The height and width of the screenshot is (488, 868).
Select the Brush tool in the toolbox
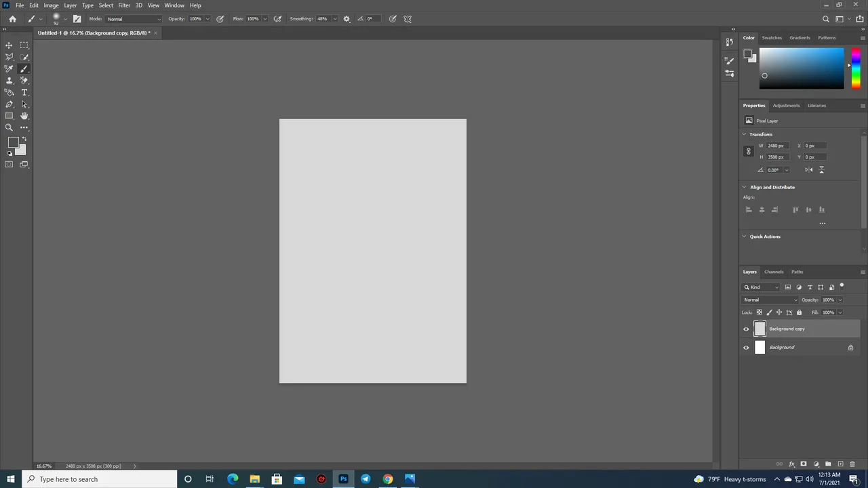coord(24,68)
